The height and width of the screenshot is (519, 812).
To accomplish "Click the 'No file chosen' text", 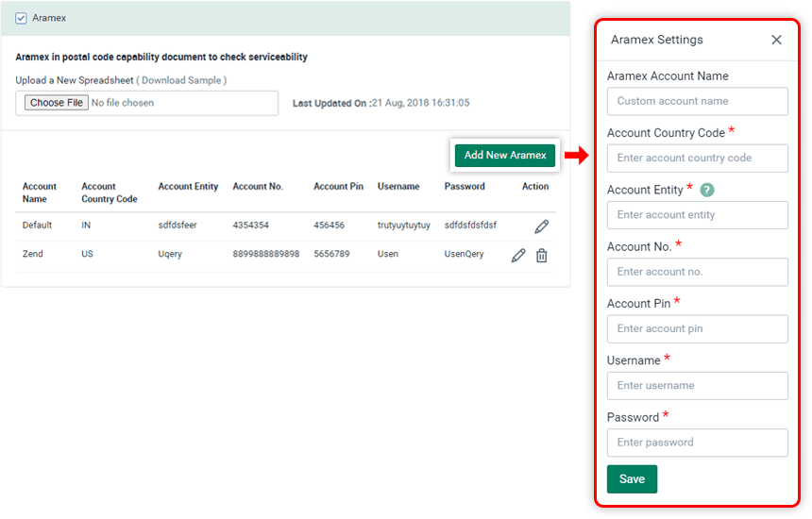I will 123,103.
